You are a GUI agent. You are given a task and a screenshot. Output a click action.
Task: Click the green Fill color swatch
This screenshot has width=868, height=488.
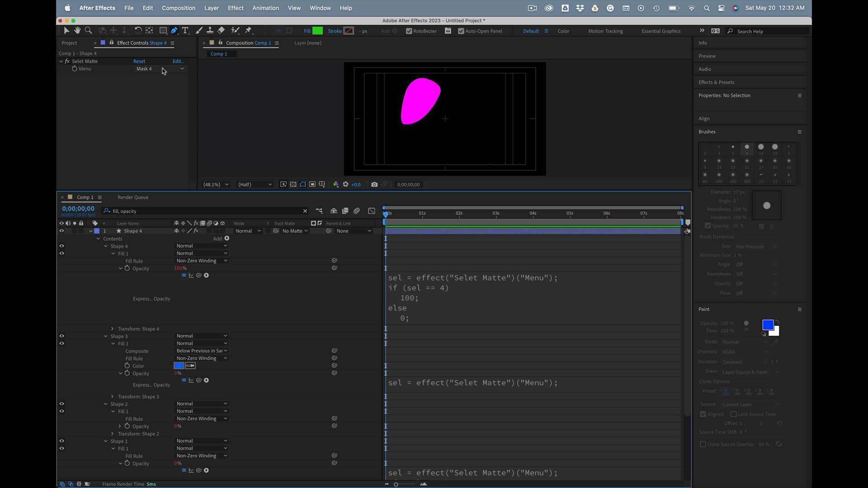pos(318,31)
